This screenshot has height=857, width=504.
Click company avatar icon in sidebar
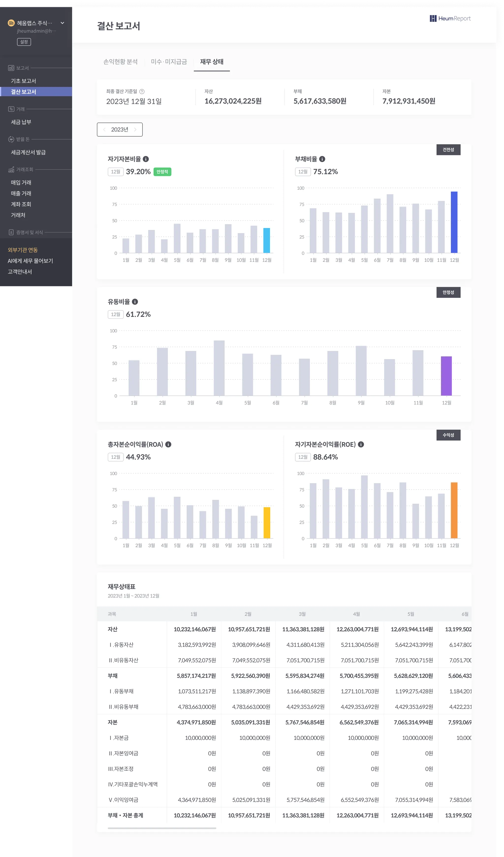click(11, 23)
